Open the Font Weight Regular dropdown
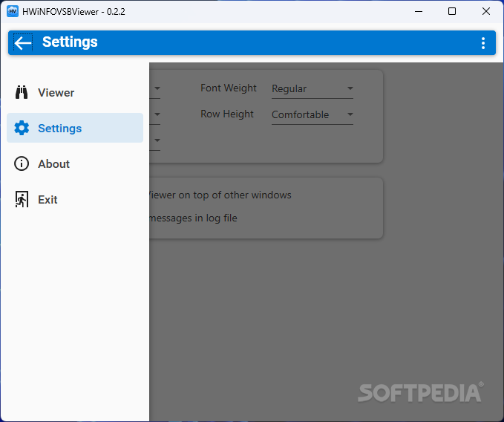Screen dimensions: 504x422 (x=312, y=88)
